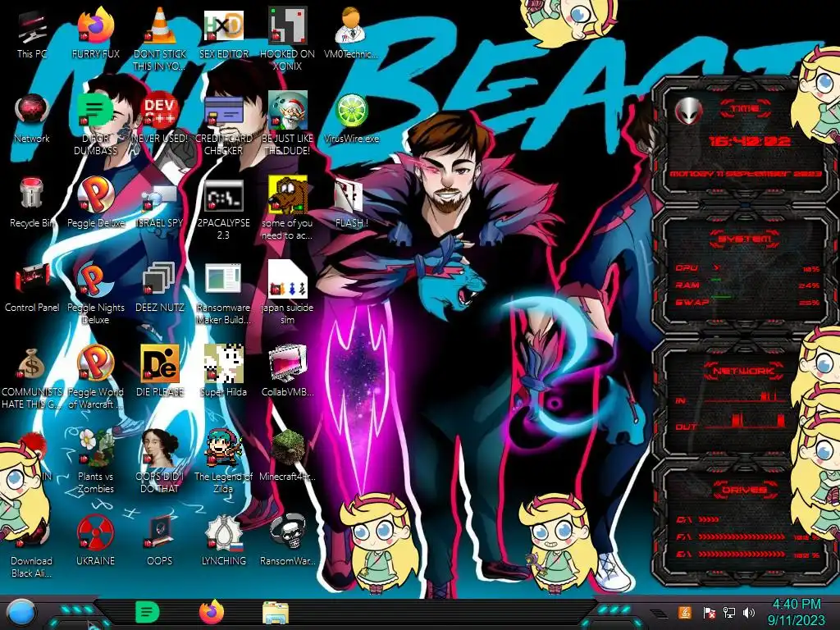Screen dimensions: 840x630
Task: Open the volume speaker tray icon
Action: click(x=749, y=613)
